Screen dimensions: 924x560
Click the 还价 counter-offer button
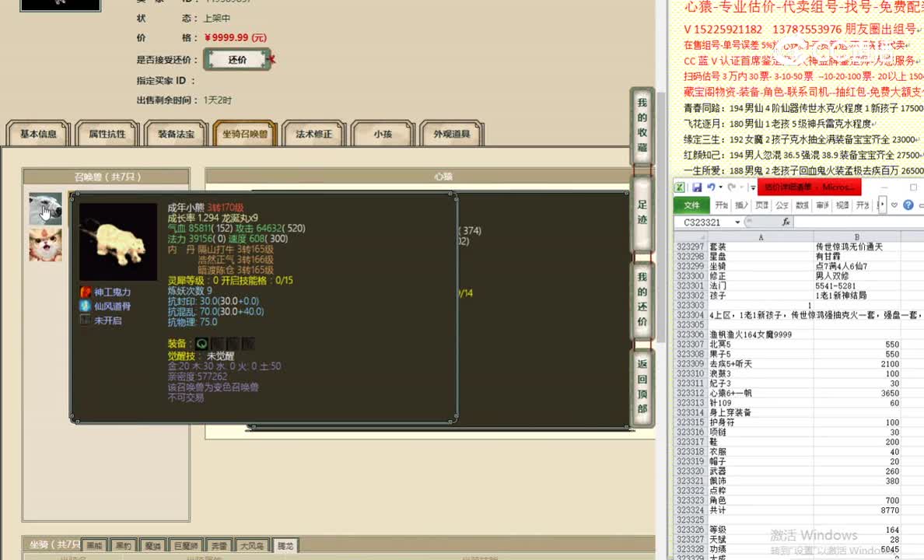pos(237,58)
